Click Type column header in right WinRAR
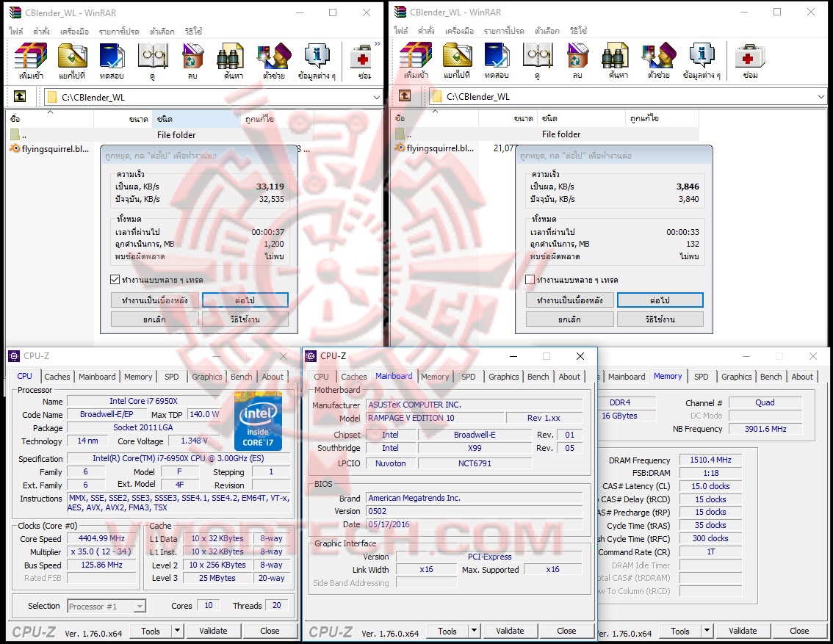The image size is (833, 644). pyautogui.click(x=581, y=118)
